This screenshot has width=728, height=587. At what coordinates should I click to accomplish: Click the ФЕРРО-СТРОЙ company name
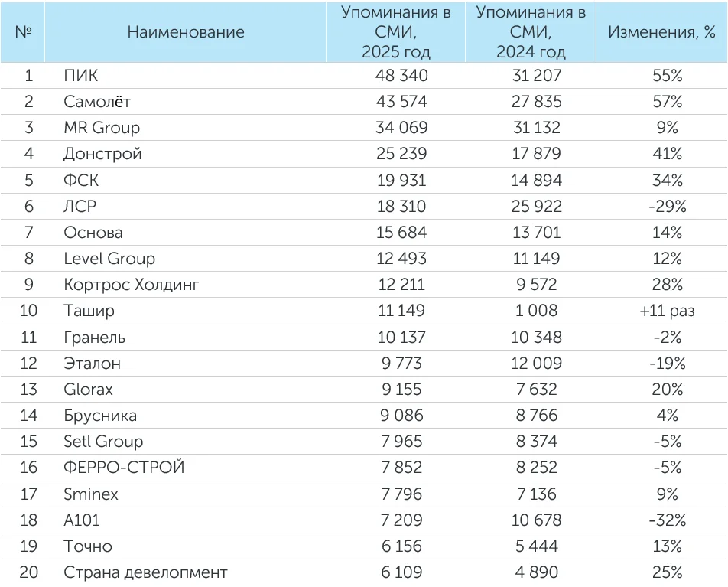(124, 468)
